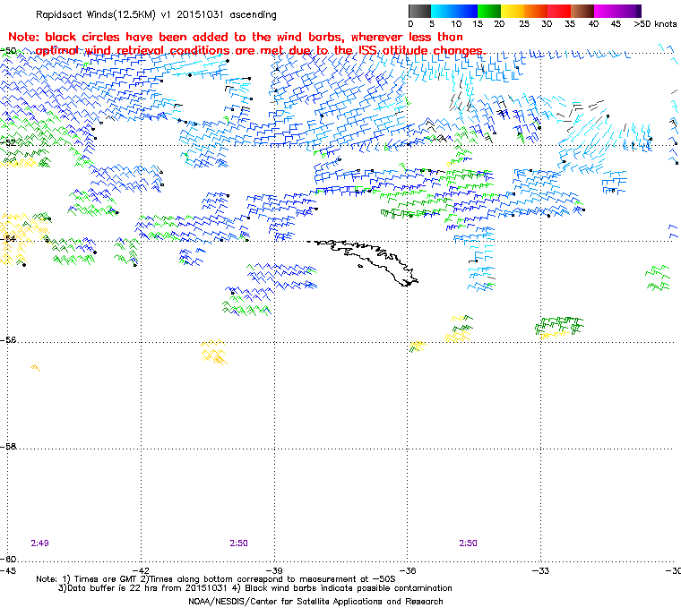Click the '-39' longitude axis label
Screen dimensions: 681x616
[274, 570]
